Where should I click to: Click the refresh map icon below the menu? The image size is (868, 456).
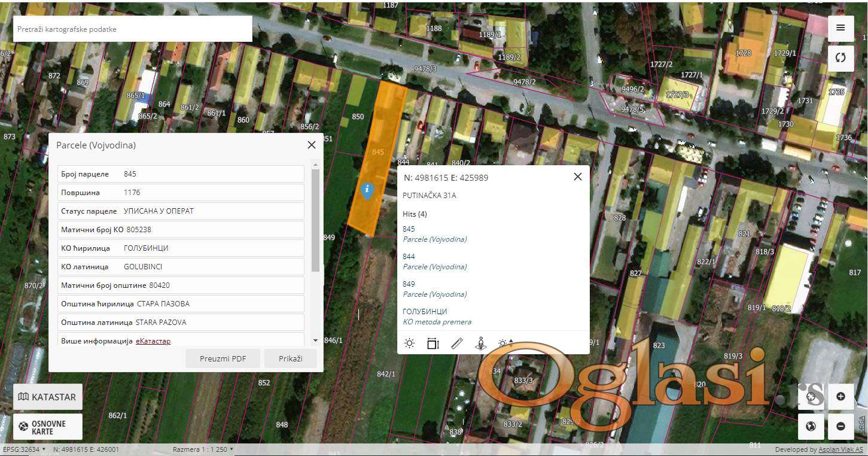click(840, 58)
